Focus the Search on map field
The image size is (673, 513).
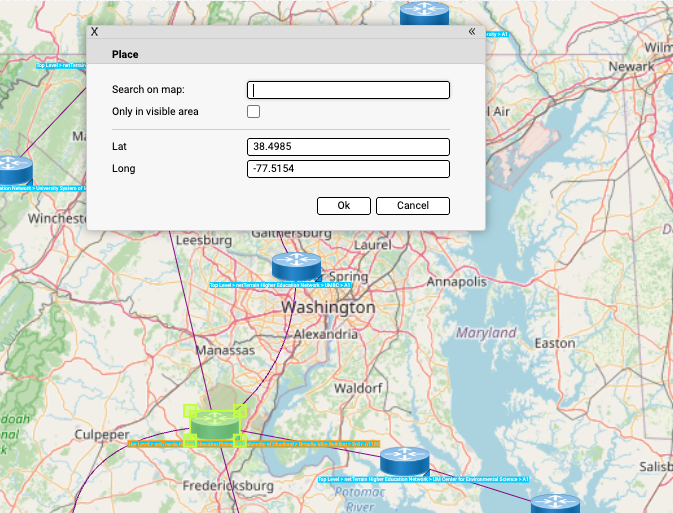click(348, 90)
